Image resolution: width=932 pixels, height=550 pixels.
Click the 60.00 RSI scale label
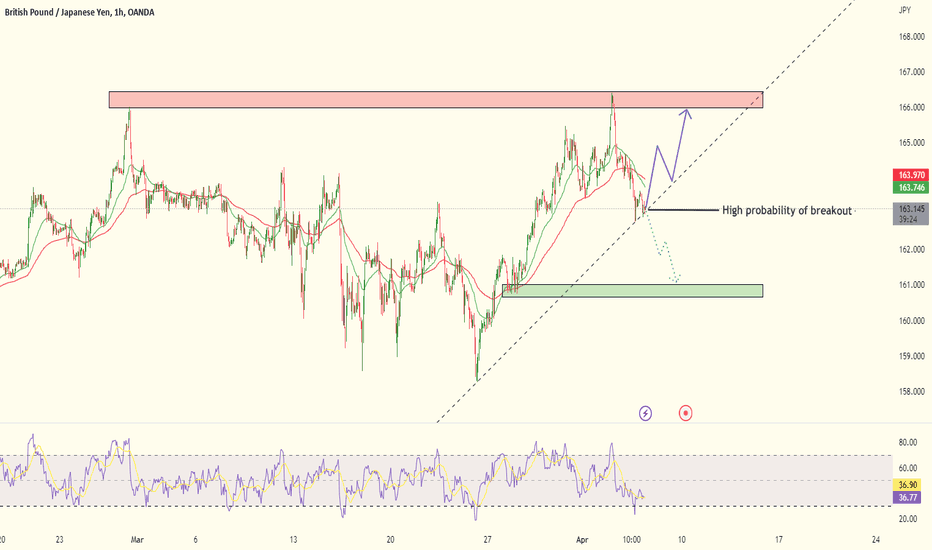coord(907,468)
